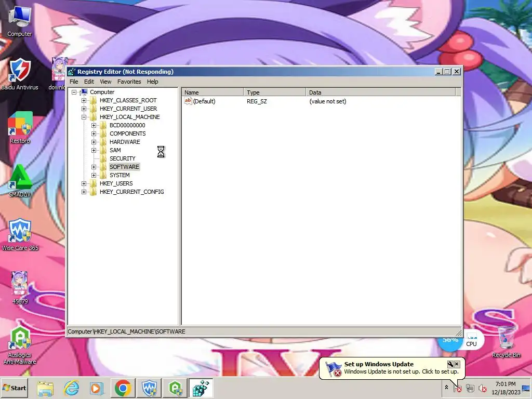
Task: Open Auslogics Anti-Malware desktop shortcut
Action: pyautogui.click(x=20, y=345)
